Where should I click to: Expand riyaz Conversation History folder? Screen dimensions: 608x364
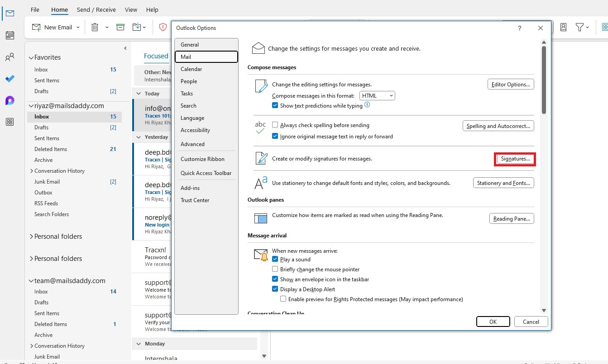[x=31, y=171]
